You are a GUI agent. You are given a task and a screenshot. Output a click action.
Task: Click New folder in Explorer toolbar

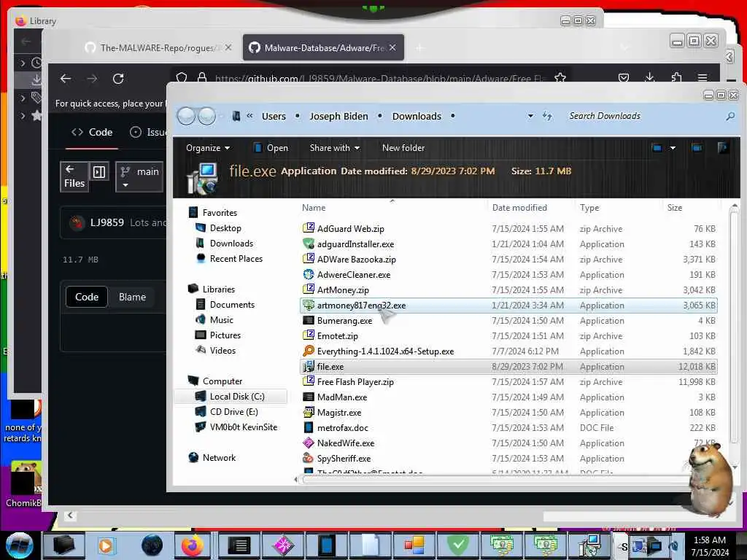[x=403, y=147]
